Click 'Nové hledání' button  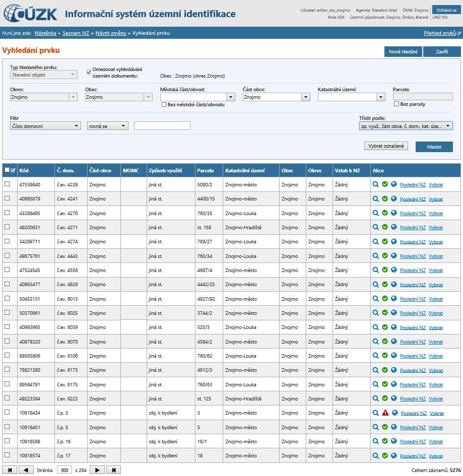click(403, 51)
